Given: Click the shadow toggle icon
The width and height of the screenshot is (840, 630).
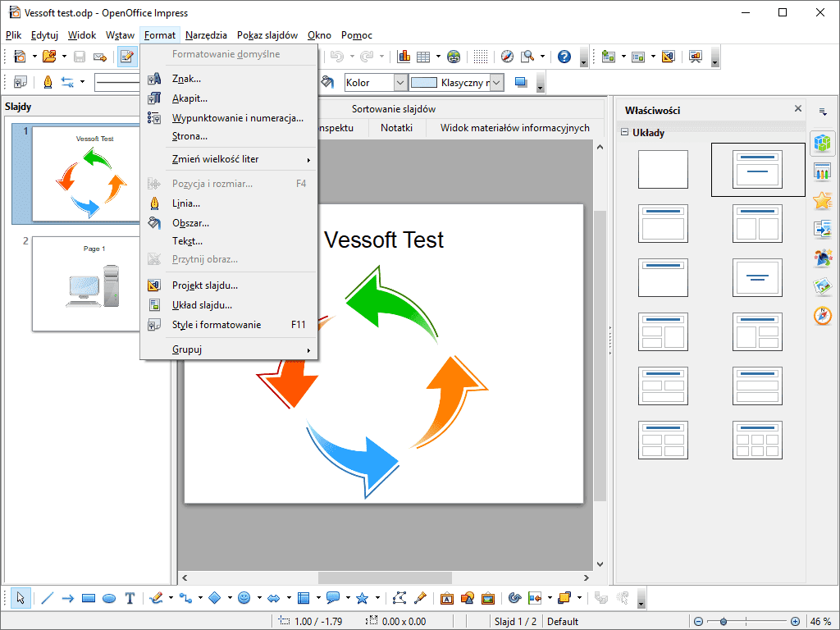Looking at the screenshot, I should pos(521,83).
